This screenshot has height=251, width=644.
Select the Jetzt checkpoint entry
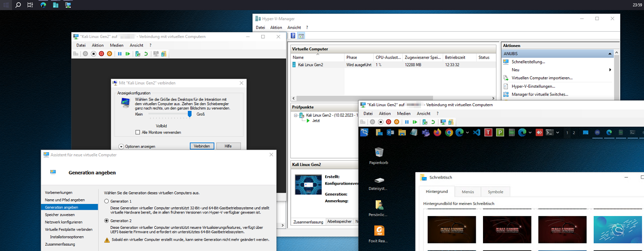click(x=316, y=120)
